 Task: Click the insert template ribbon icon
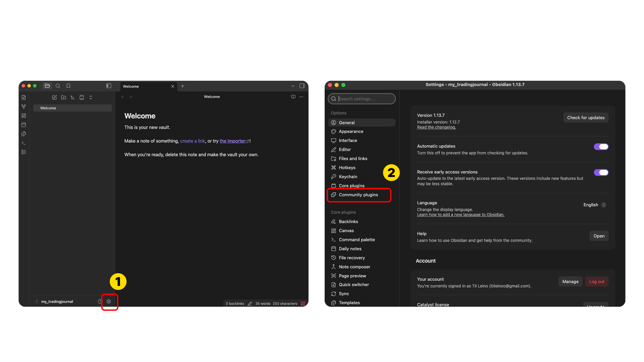[x=23, y=134]
